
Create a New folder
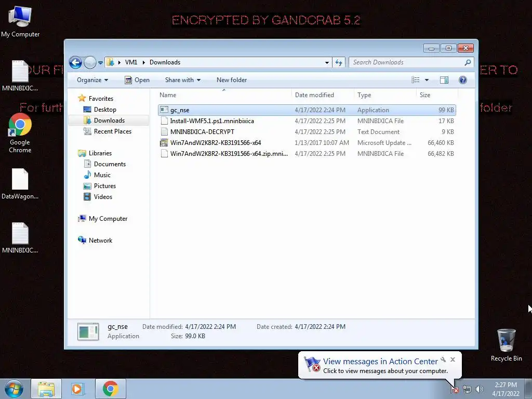coord(232,80)
